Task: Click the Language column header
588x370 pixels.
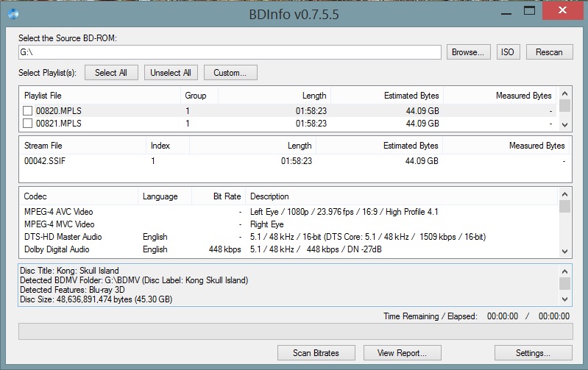Action: coord(165,196)
